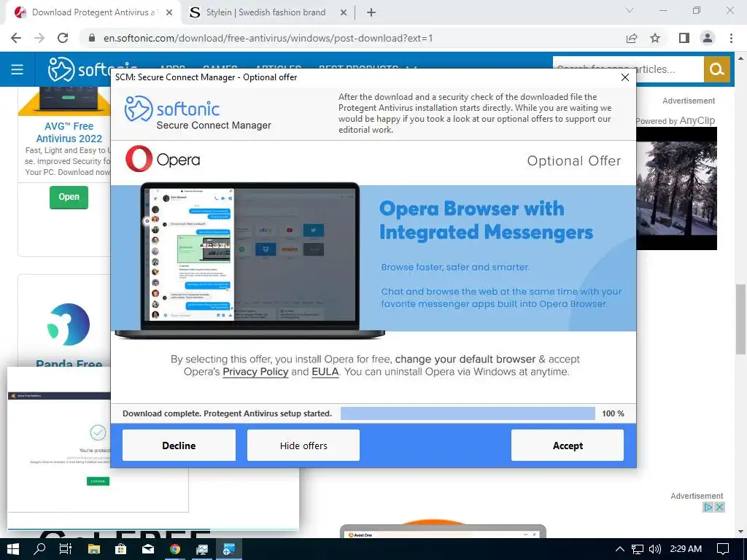Image resolution: width=747 pixels, height=560 pixels.
Task: Bookmark this page with the star
Action: tap(655, 38)
